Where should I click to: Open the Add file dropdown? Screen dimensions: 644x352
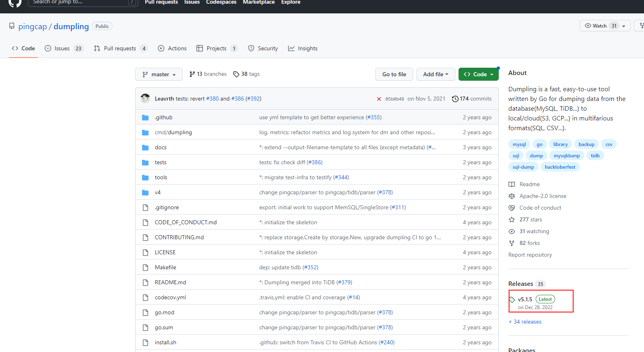435,75
